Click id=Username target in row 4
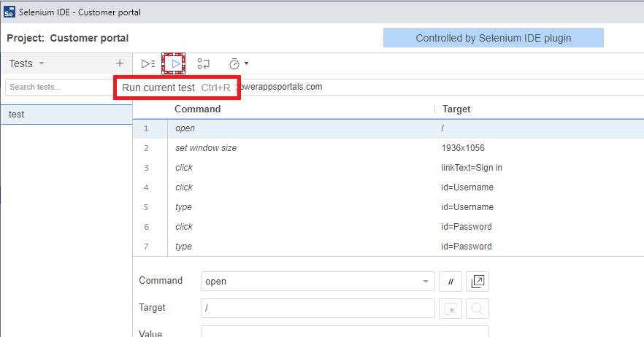This screenshot has width=644, height=337. pyautogui.click(x=467, y=187)
